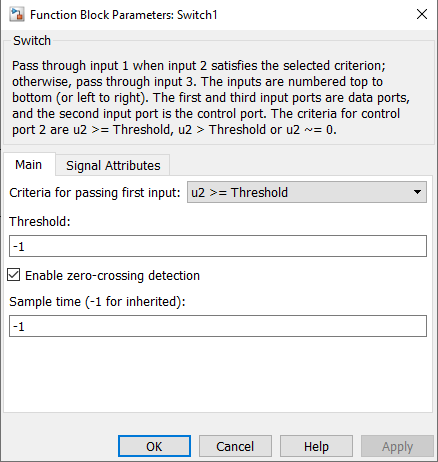The width and height of the screenshot is (438, 462).
Task: Click the 'Sample time (-1 for inherited):' label
Action: (x=97, y=302)
